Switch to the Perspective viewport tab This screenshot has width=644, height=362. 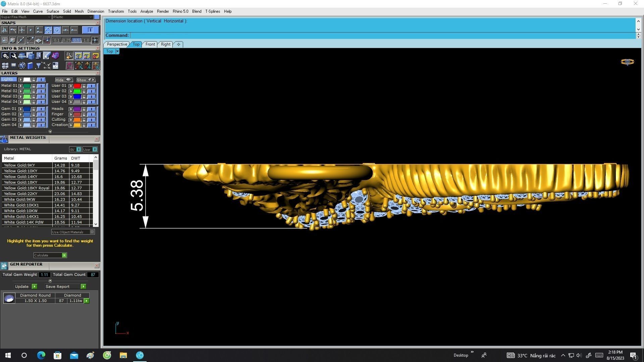tap(117, 44)
